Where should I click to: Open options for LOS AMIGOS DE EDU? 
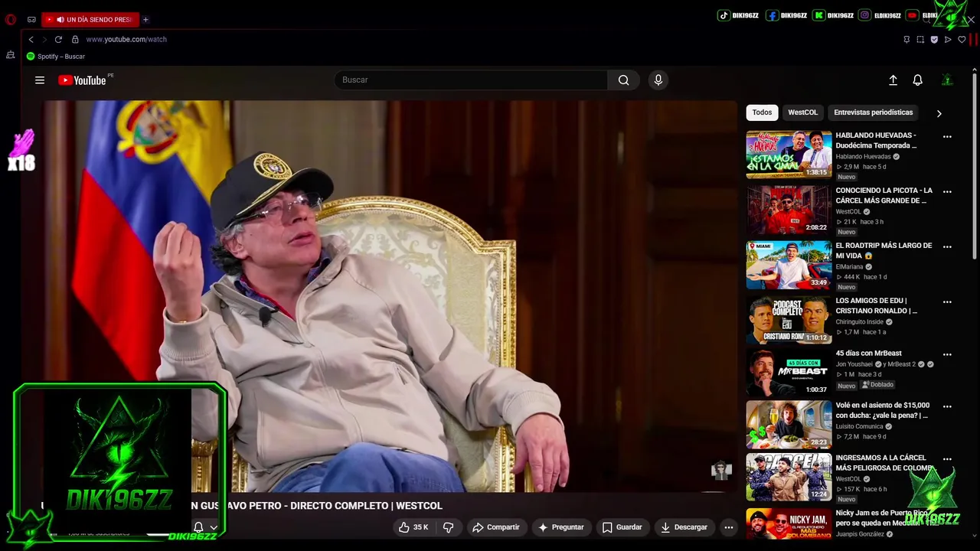[947, 302]
